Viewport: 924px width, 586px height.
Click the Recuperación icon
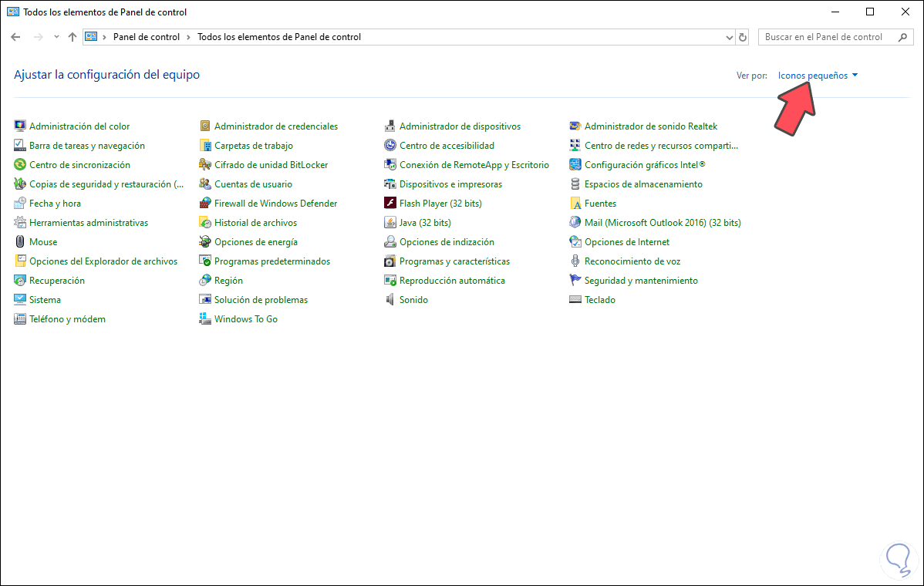tap(20, 281)
